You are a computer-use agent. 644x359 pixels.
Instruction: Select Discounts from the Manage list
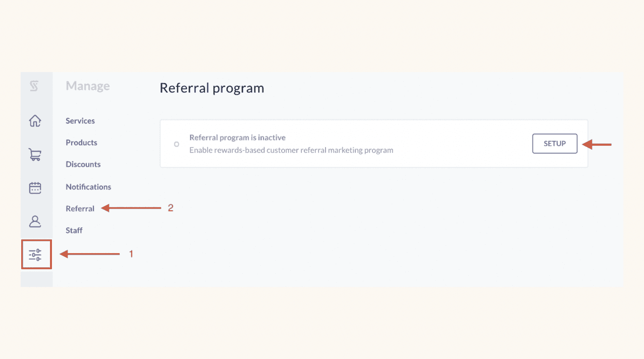pos(83,164)
